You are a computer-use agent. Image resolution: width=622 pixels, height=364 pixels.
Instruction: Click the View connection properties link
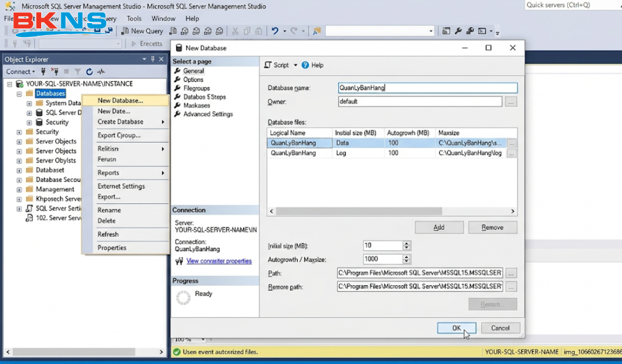pyautogui.click(x=219, y=261)
